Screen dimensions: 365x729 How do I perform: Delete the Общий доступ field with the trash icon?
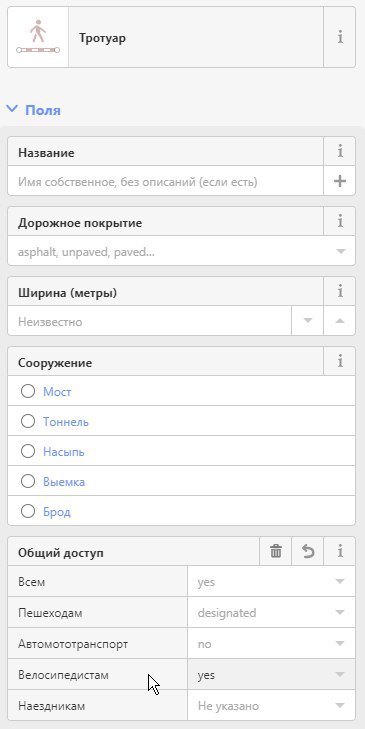click(276, 552)
